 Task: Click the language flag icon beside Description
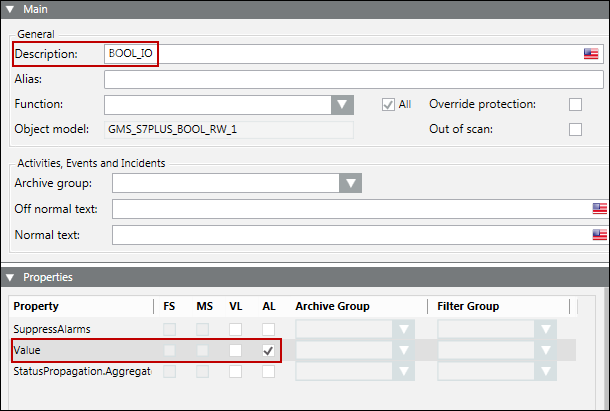591,54
